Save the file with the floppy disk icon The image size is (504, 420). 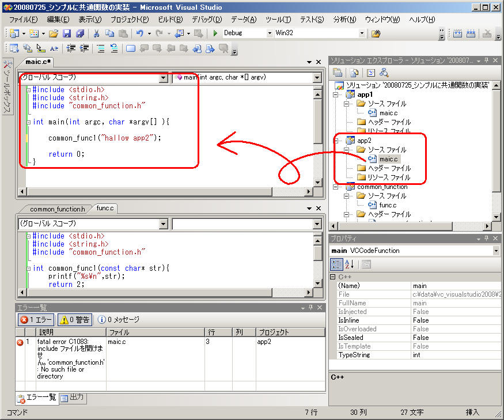[x=67, y=33]
